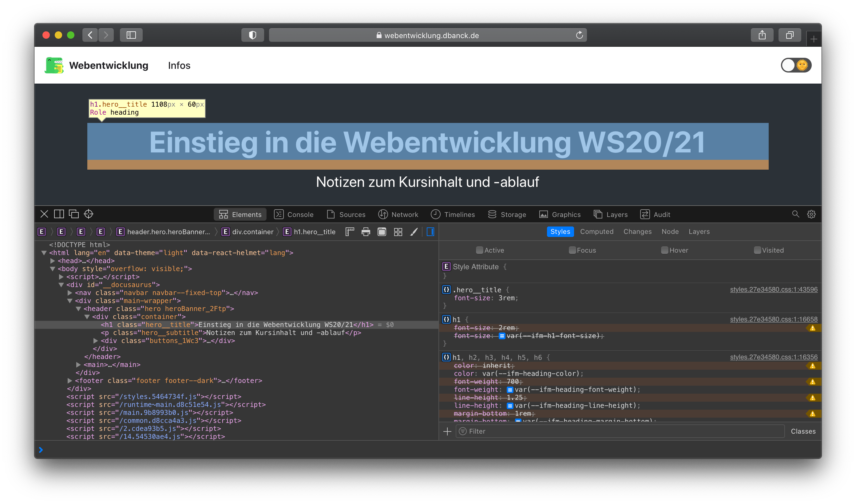Open the Computed styles tab
The width and height of the screenshot is (856, 504).
click(x=596, y=232)
